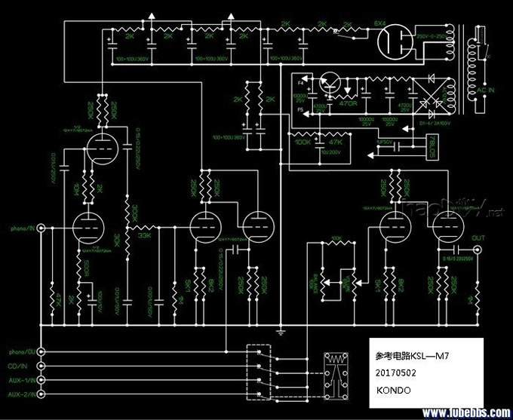Click the OUT output jack terminal

point(477,247)
